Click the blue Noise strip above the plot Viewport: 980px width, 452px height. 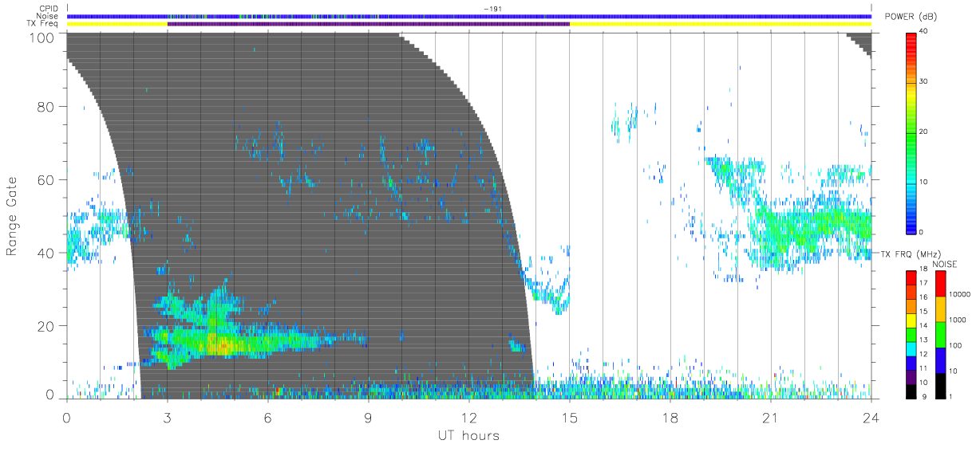[x=468, y=16]
